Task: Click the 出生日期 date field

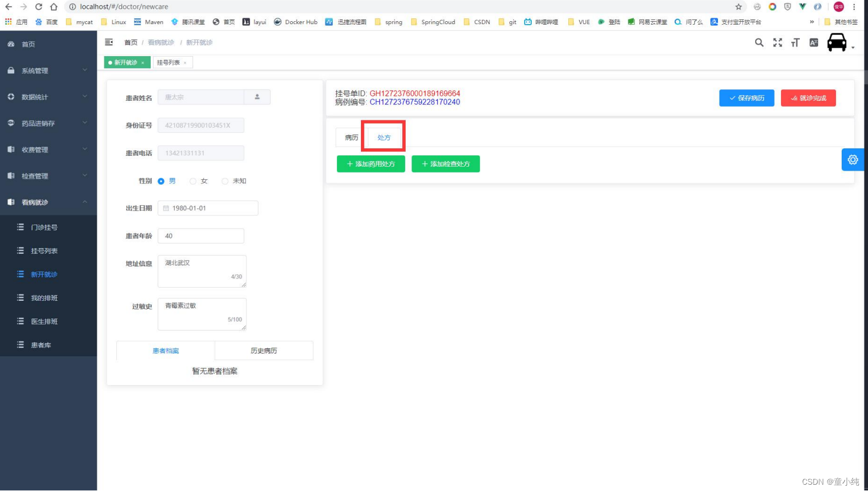Action: pyautogui.click(x=208, y=208)
